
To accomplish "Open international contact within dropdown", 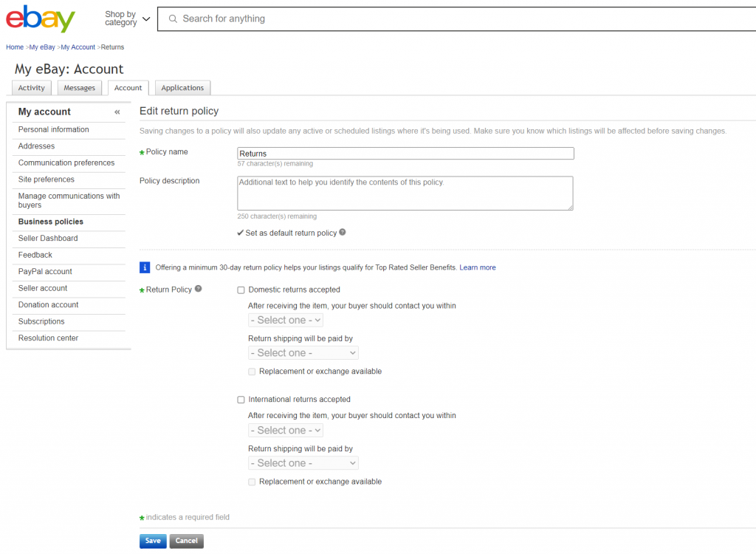I will tap(286, 430).
